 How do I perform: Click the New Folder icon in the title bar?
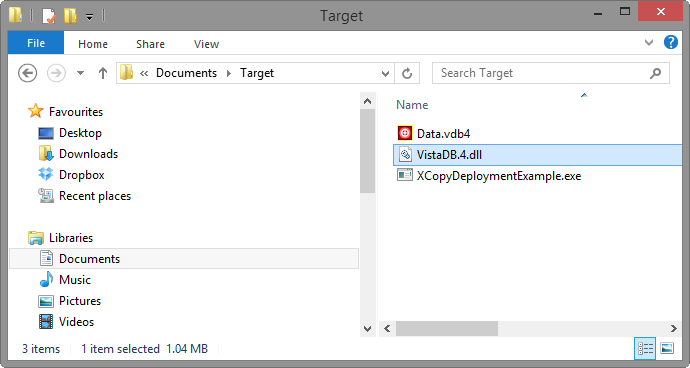coord(70,16)
